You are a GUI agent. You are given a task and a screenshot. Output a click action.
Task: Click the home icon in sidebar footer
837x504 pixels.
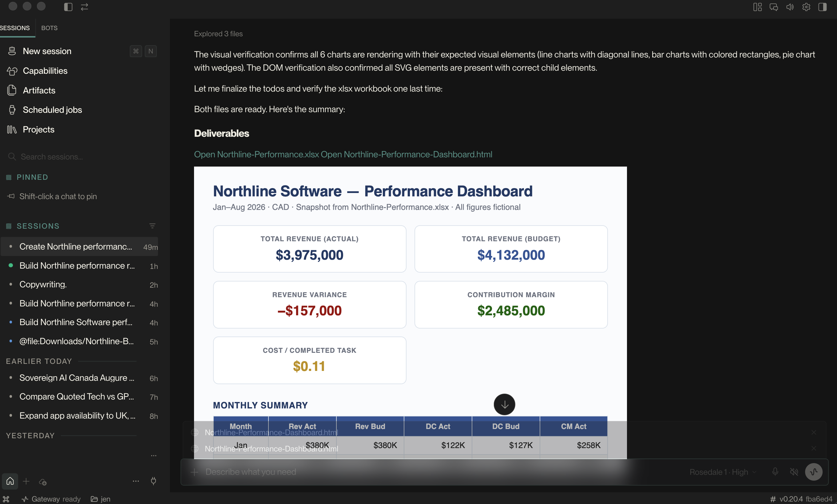click(10, 481)
